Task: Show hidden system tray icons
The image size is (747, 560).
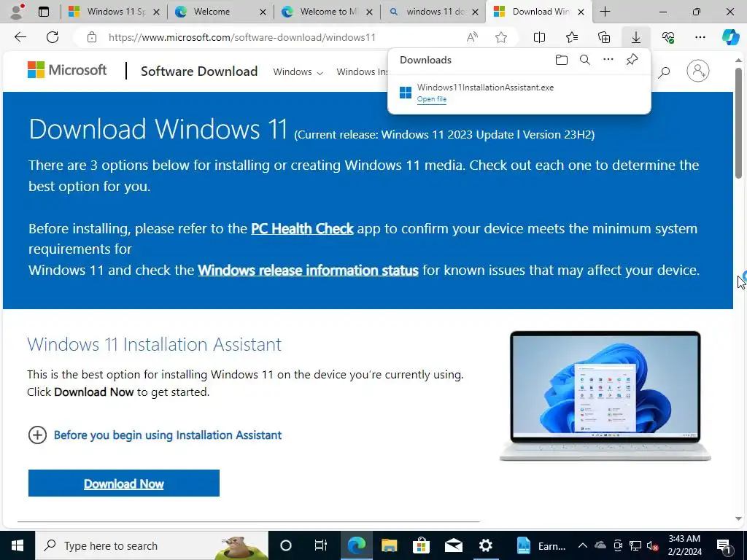Action: click(583, 545)
